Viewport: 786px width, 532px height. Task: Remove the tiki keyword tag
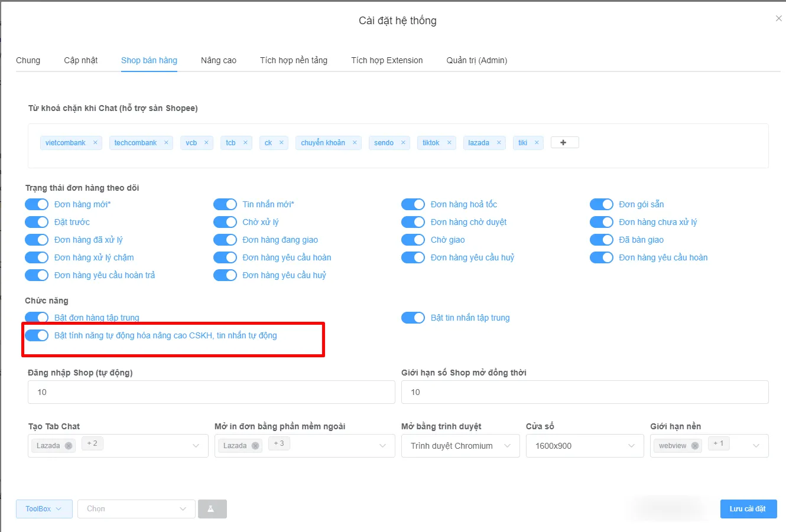coord(537,143)
